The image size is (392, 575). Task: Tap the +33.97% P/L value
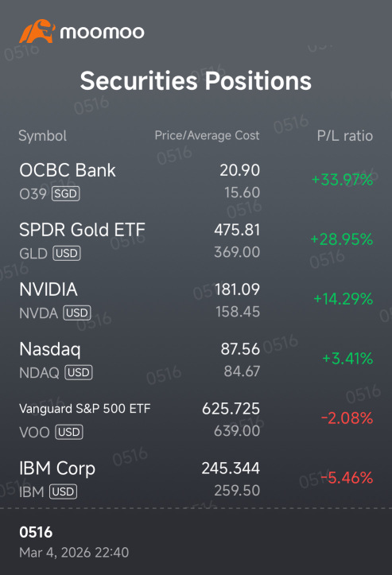(342, 180)
